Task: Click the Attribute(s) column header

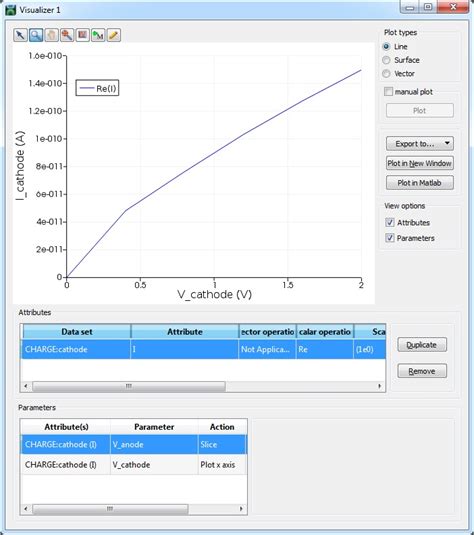Action: [66, 427]
